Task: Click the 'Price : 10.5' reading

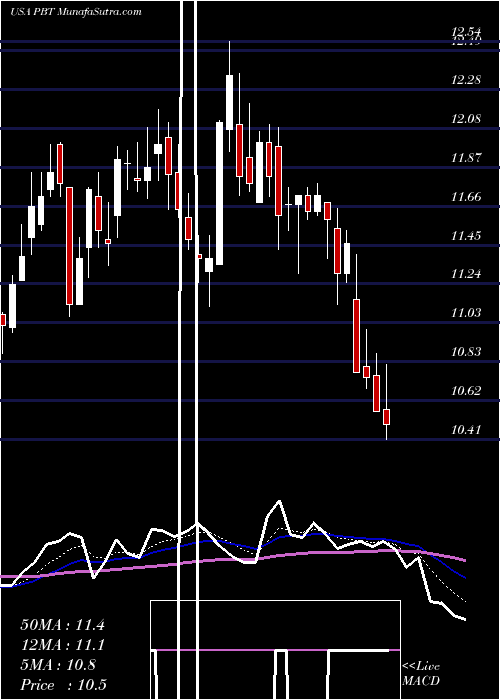Action: (63, 685)
